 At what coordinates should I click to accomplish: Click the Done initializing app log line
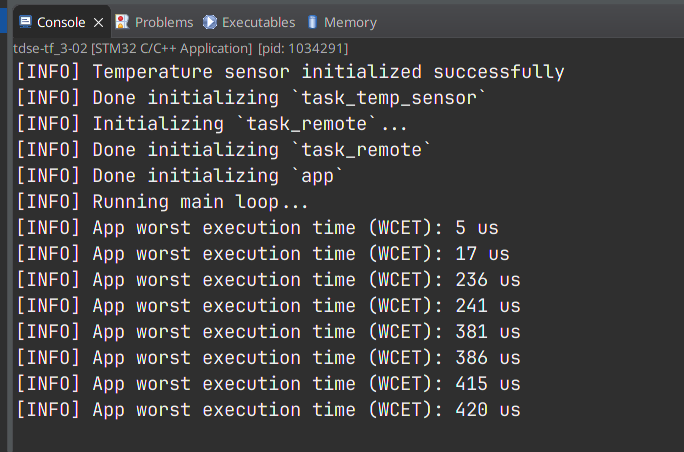click(180, 176)
